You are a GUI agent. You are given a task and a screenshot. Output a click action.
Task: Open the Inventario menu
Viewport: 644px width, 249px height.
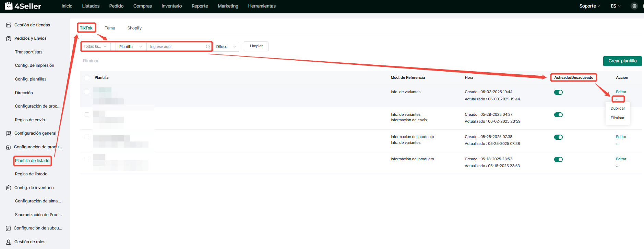tap(172, 6)
